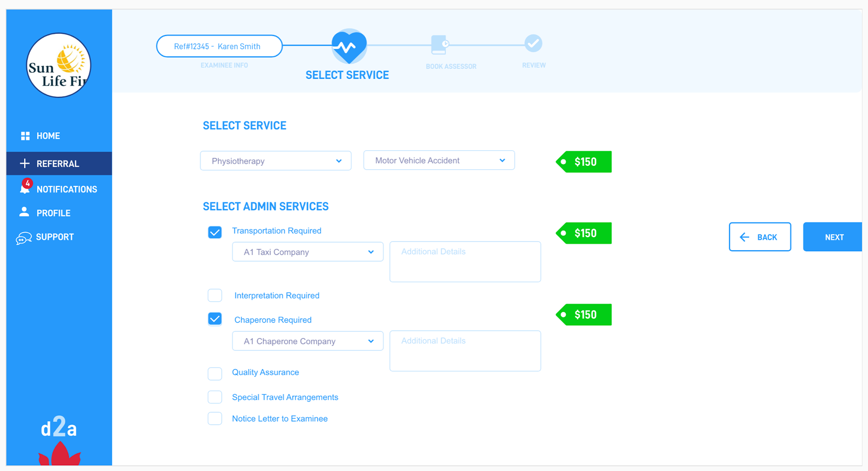Click the Review checkmark step icon
This screenshot has height=471, width=868.
533,43
